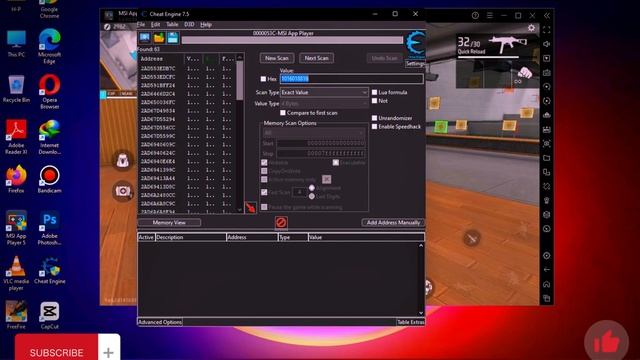This screenshot has width=640, height=360.
Task: Click the Advanced Options button
Action: 160,322
